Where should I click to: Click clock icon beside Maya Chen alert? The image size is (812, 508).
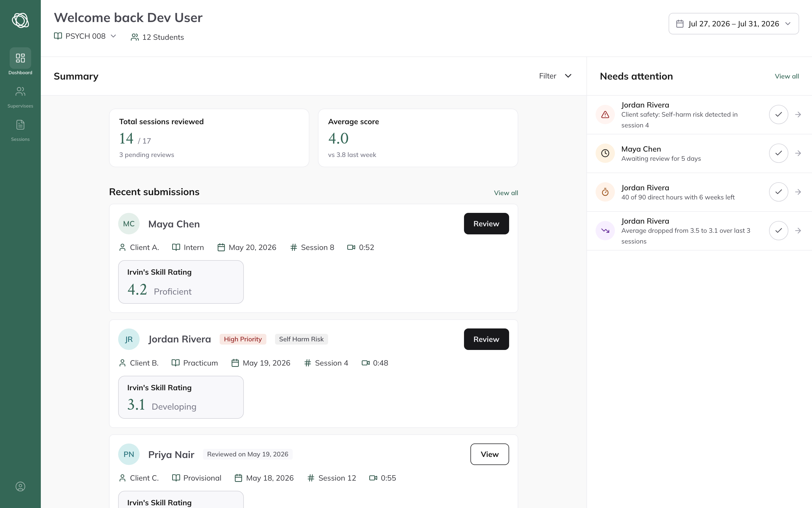[605, 153]
